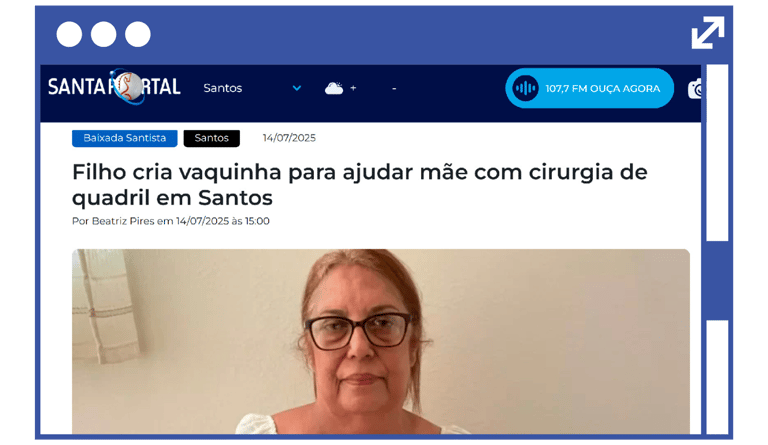Expand the city selector chevron arrow
Viewport: 768px width, 445px height.
coord(297,88)
